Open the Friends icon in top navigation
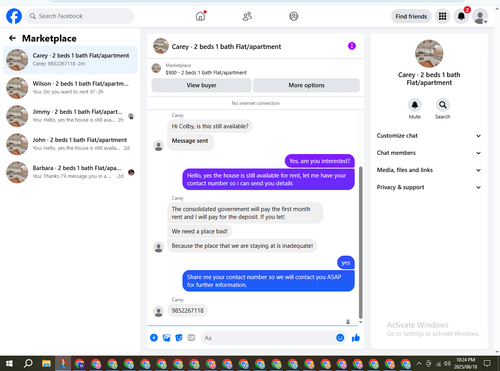500x371 pixels. 247,16
